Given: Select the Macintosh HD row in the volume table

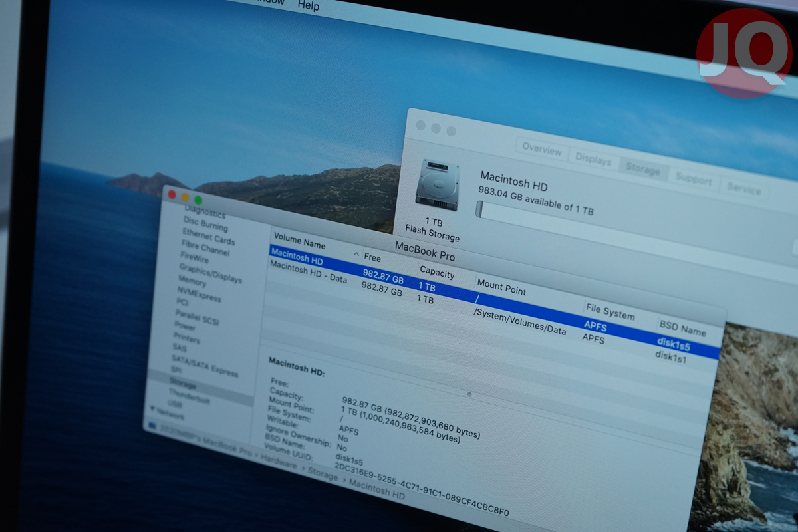Looking at the screenshot, I should (x=494, y=302).
